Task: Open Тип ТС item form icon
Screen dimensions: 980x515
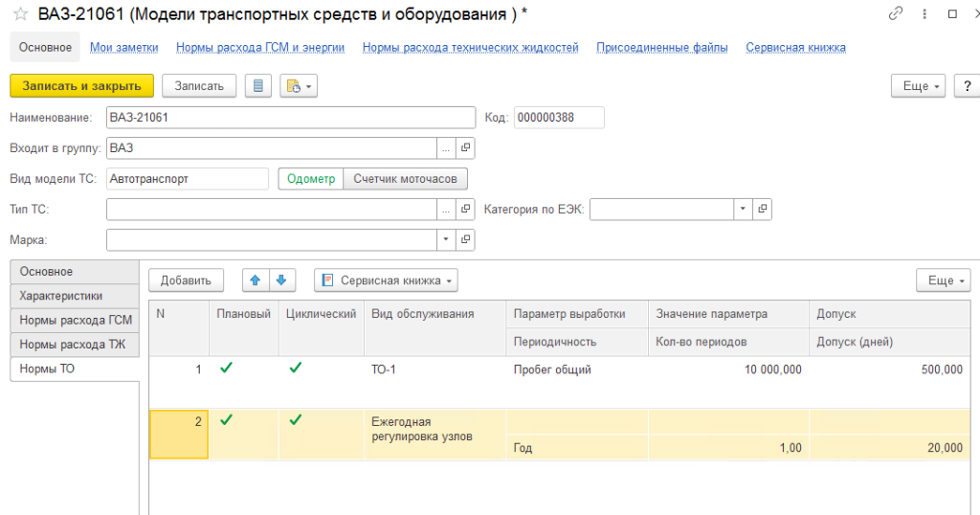Action: pyautogui.click(x=466, y=210)
